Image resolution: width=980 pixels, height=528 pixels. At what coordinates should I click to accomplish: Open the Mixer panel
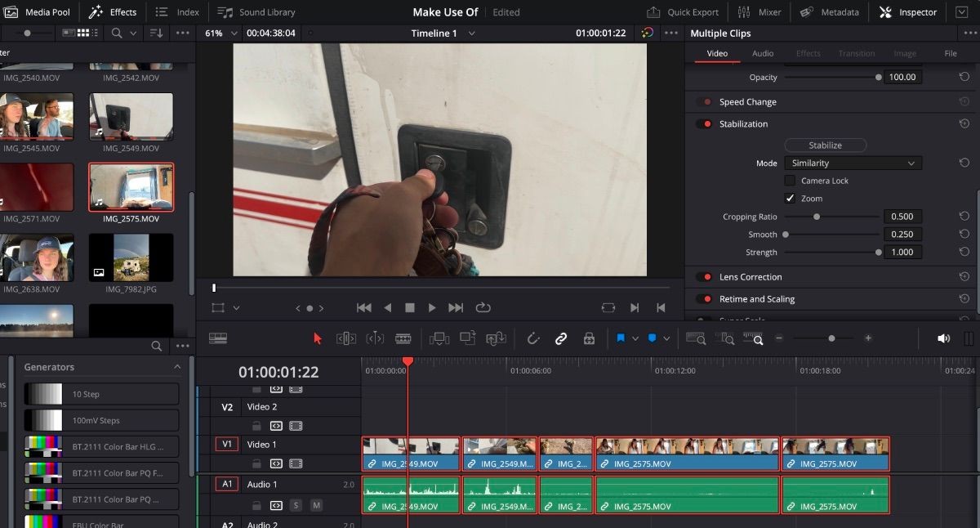tap(759, 12)
